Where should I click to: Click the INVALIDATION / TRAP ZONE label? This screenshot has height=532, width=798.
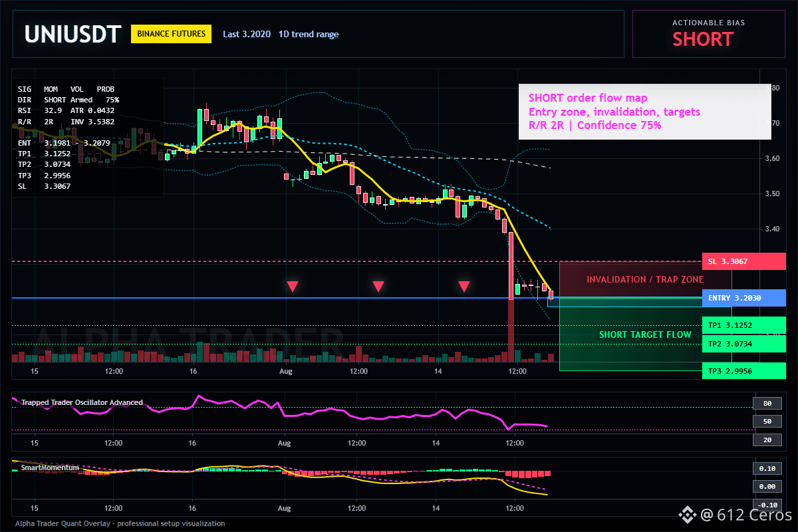[645, 279]
